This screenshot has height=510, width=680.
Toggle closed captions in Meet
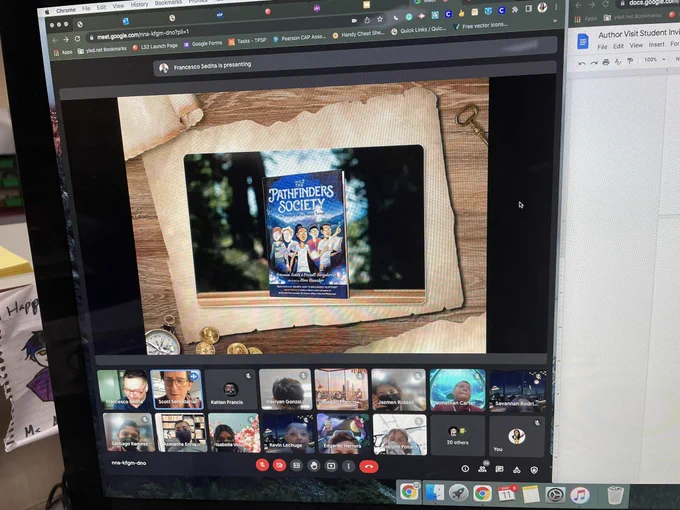(x=297, y=466)
